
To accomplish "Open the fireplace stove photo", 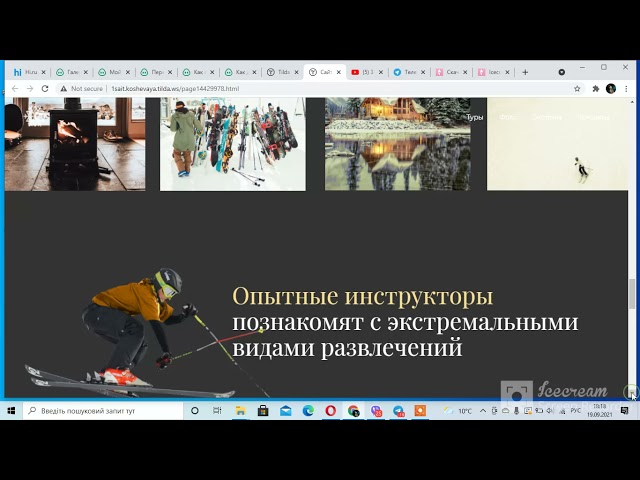I will [75, 144].
